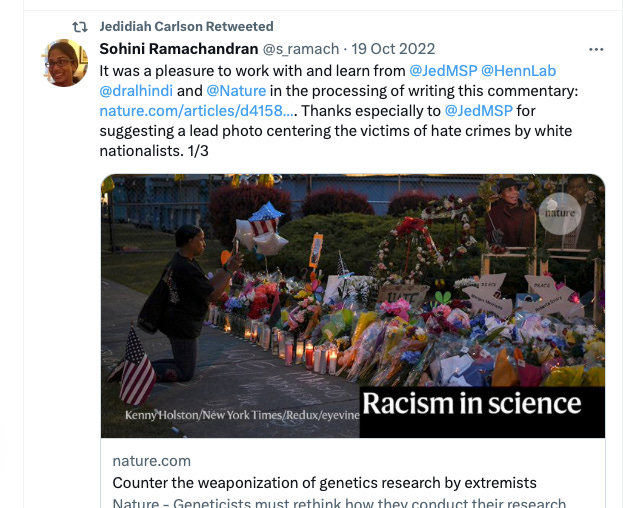
Task: Click the 19 Oct 2022 timestamp
Action: click(x=393, y=49)
